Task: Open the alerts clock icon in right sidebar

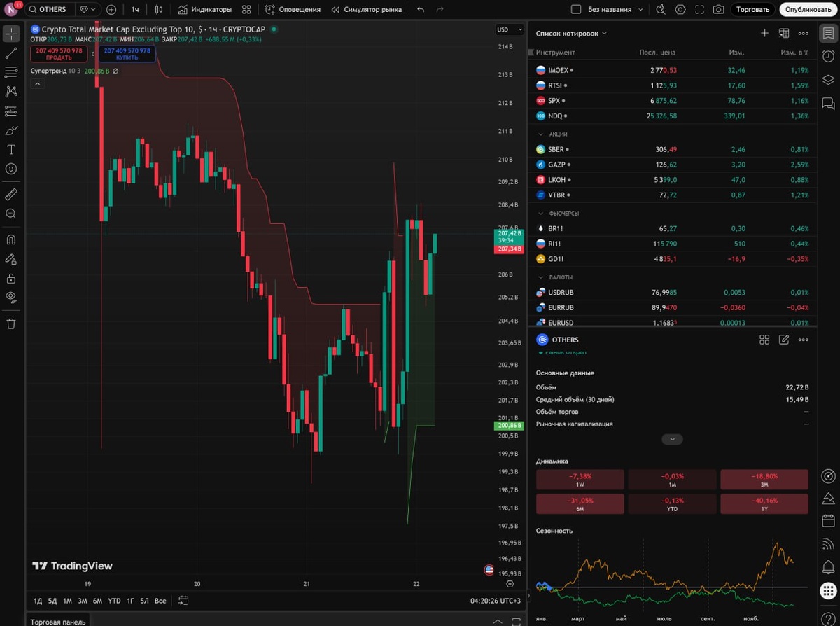Action: 828,57
